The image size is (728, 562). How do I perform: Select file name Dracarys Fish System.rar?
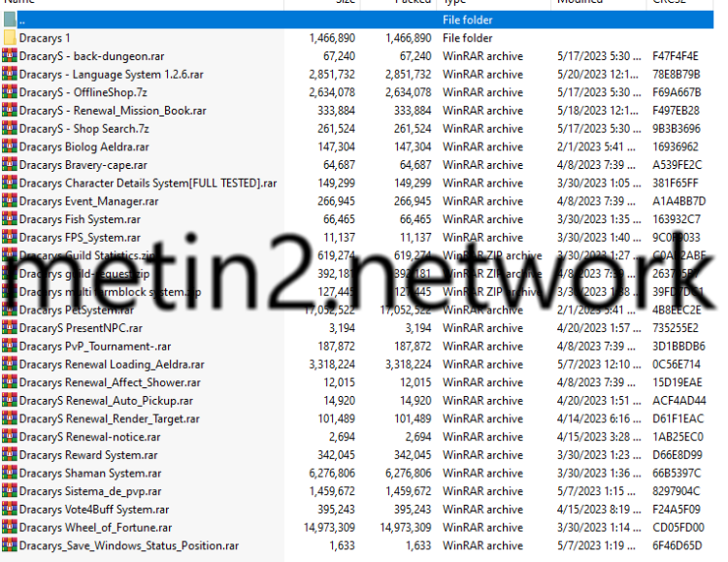pos(80,219)
